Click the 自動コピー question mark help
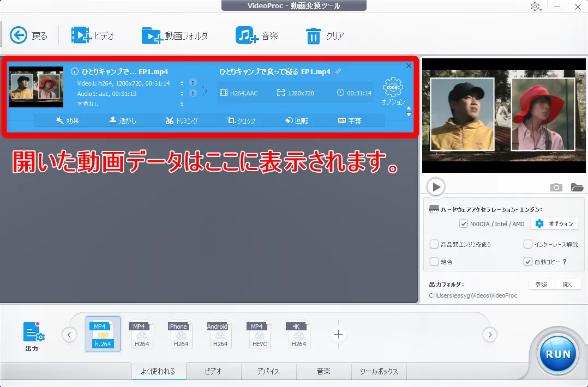The width and height of the screenshot is (588, 387). coord(565,262)
